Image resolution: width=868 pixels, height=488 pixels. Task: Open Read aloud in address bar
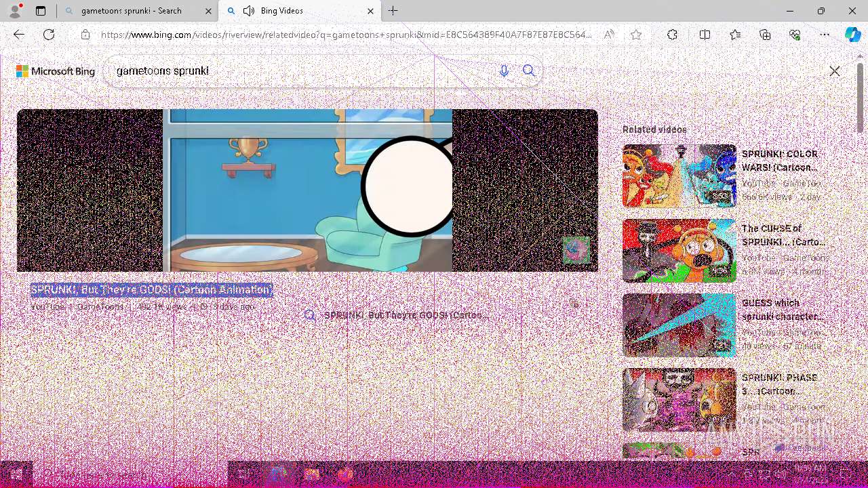tap(609, 35)
